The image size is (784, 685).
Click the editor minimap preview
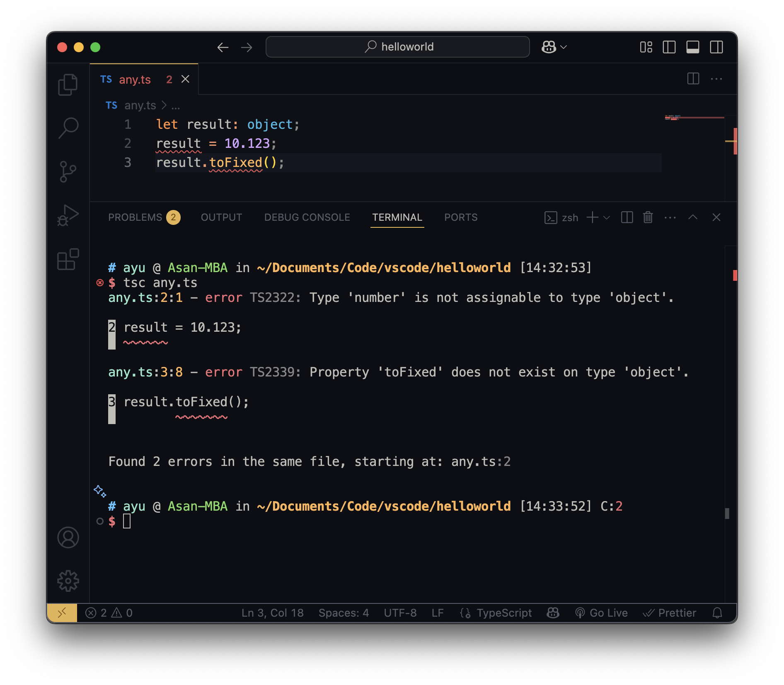pos(694,118)
